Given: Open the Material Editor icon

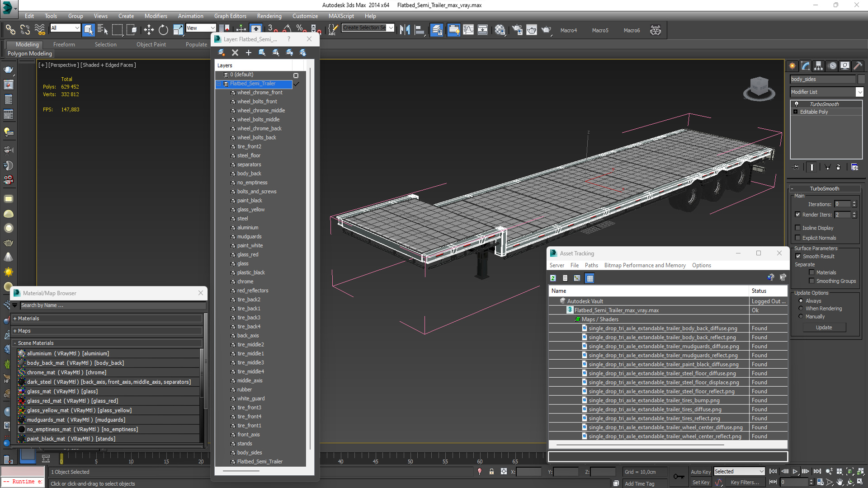Looking at the screenshot, I should click(500, 30).
